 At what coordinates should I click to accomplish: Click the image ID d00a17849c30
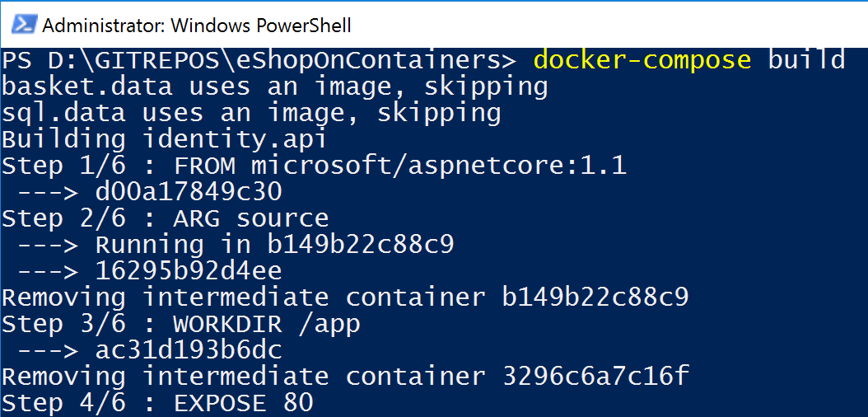pyautogui.click(x=189, y=192)
